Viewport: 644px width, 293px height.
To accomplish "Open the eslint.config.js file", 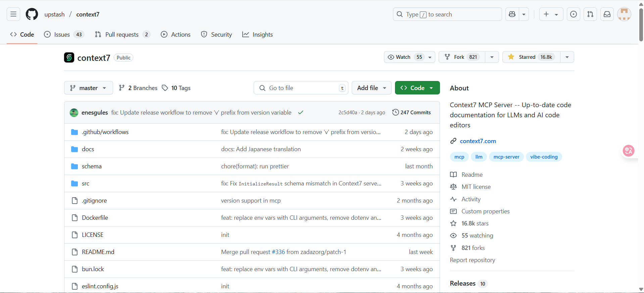I will (x=100, y=286).
